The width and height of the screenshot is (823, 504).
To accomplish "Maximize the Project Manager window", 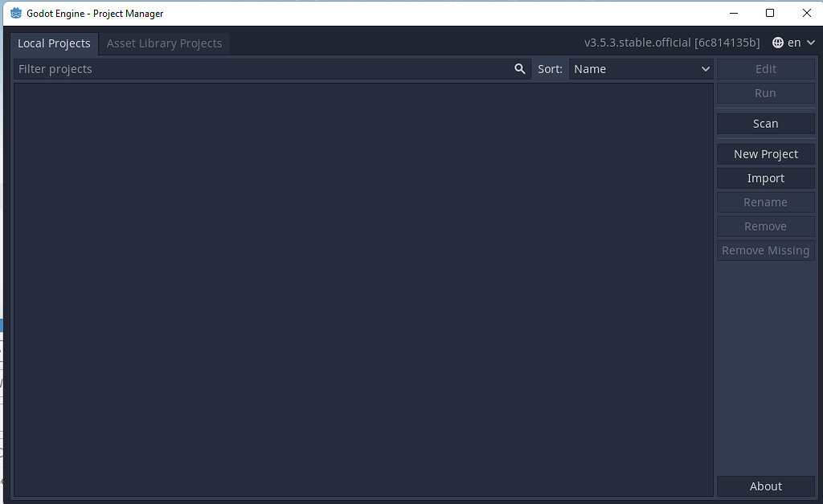I will (x=770, y=13).
